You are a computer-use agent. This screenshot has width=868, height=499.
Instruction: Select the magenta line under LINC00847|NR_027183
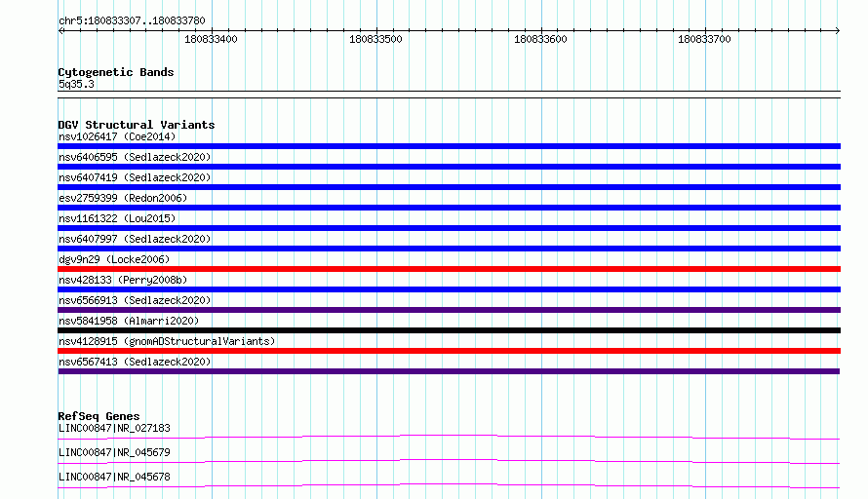coord(449,437)
